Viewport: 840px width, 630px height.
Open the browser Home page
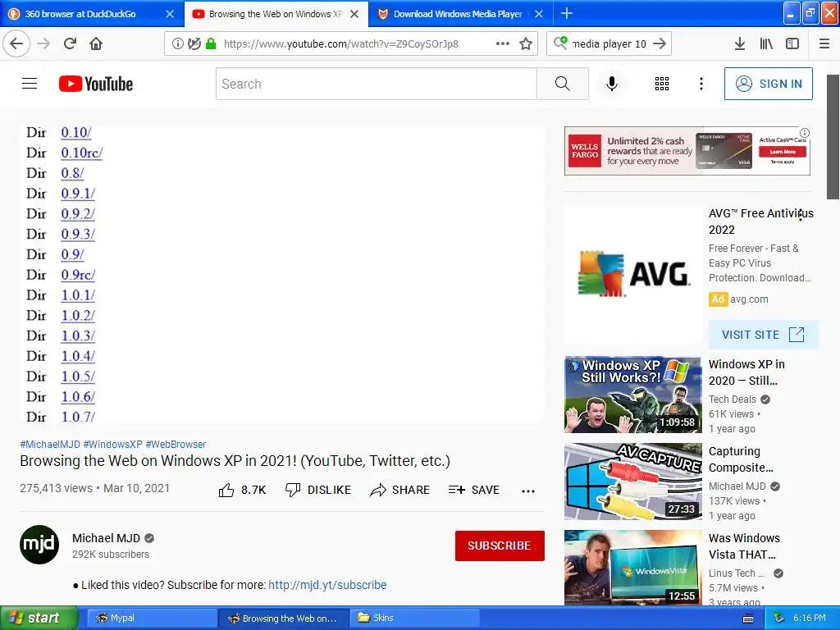click(96, 43)
